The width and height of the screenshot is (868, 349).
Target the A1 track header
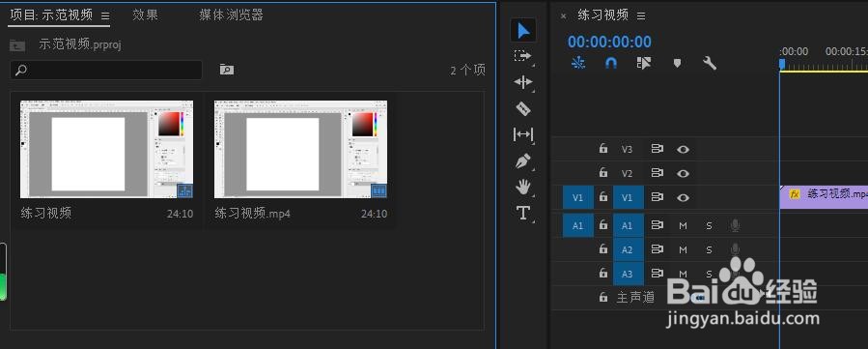[629, 225]
